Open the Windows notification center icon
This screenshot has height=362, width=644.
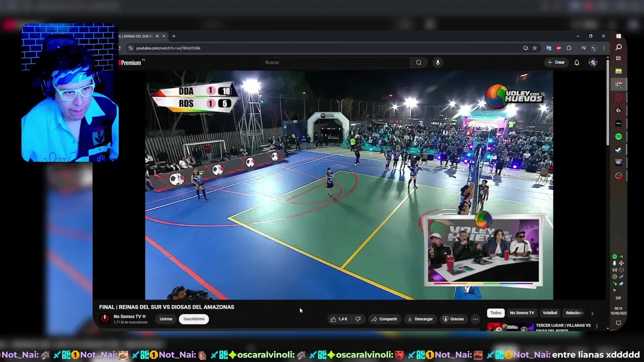tap(619, 323)
